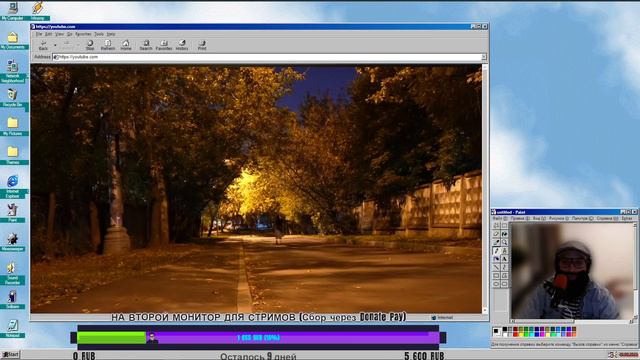
Task: Select Paint rounded rectangle tool
Action: pyautogui.click(x=504, y=284)
